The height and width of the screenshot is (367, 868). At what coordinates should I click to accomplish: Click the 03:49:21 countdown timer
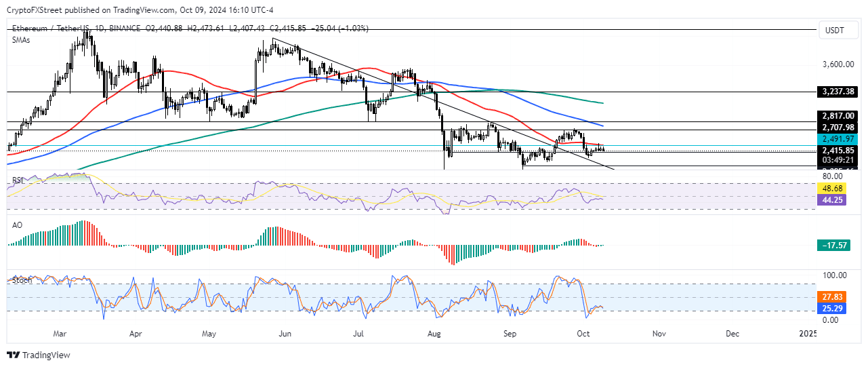pyautogui.click(x=839, y=160)
